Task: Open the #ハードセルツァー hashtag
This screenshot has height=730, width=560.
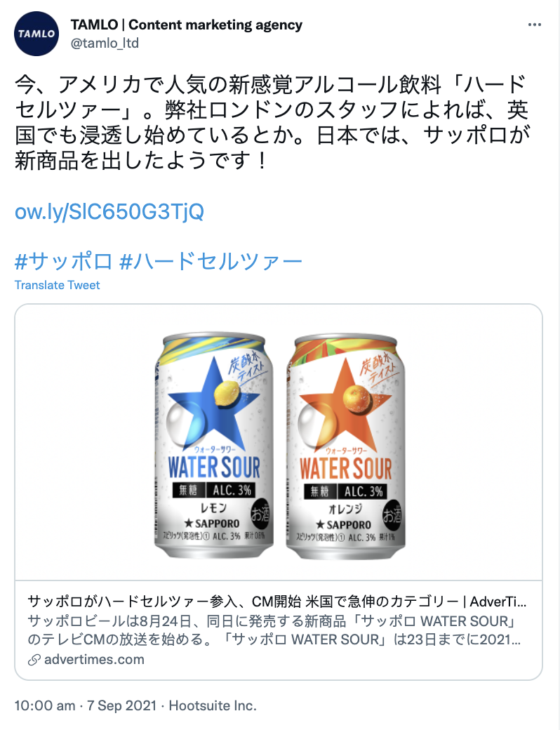Action: (x=211, y=260)
